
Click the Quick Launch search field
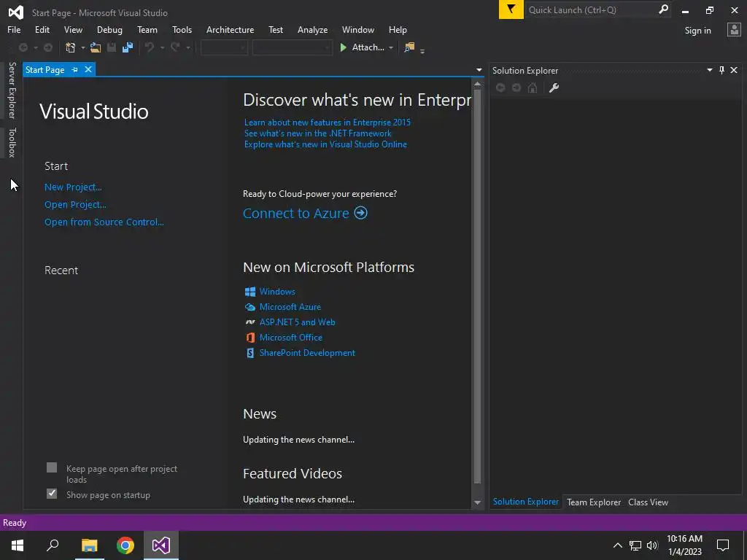(x=591, y=9)
